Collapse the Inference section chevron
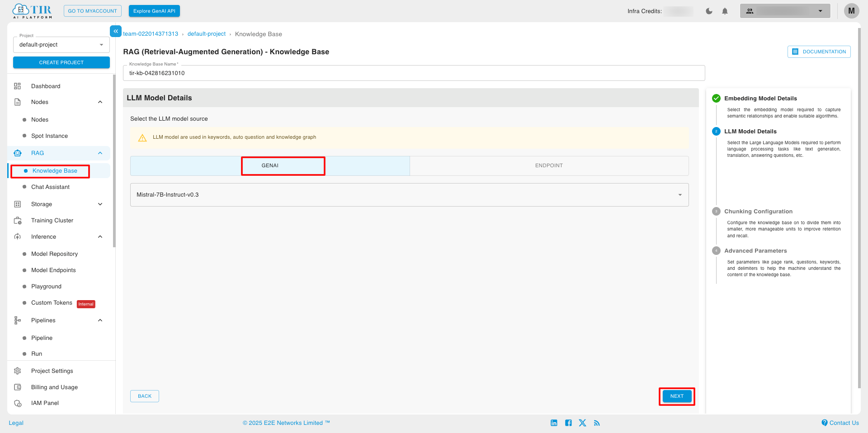868x433 pixels. coord(100,237)
